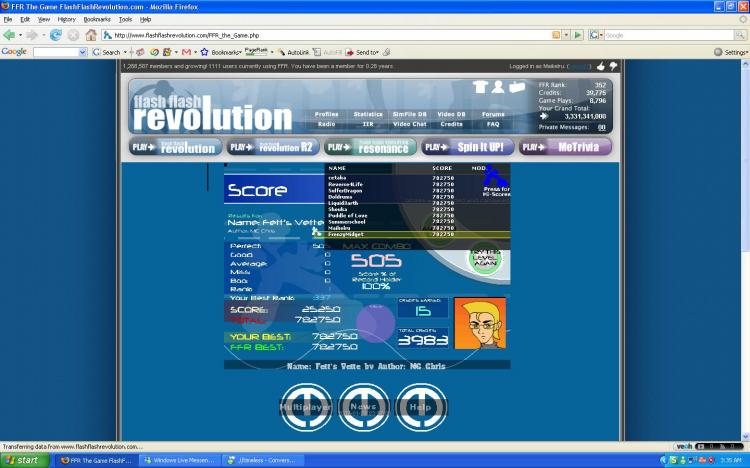The image size is (750, 468).
Task: Click the Send to toolbar button
Action: click(x=362, y=52)
